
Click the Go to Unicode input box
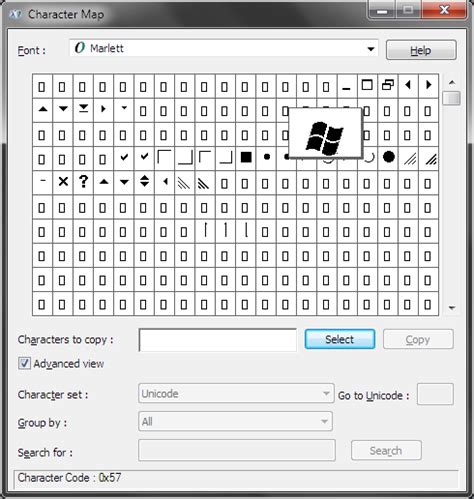[435, 394]
